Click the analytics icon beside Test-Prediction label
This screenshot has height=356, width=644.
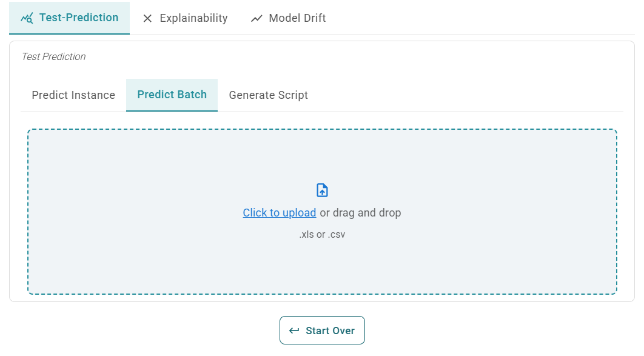26,18
